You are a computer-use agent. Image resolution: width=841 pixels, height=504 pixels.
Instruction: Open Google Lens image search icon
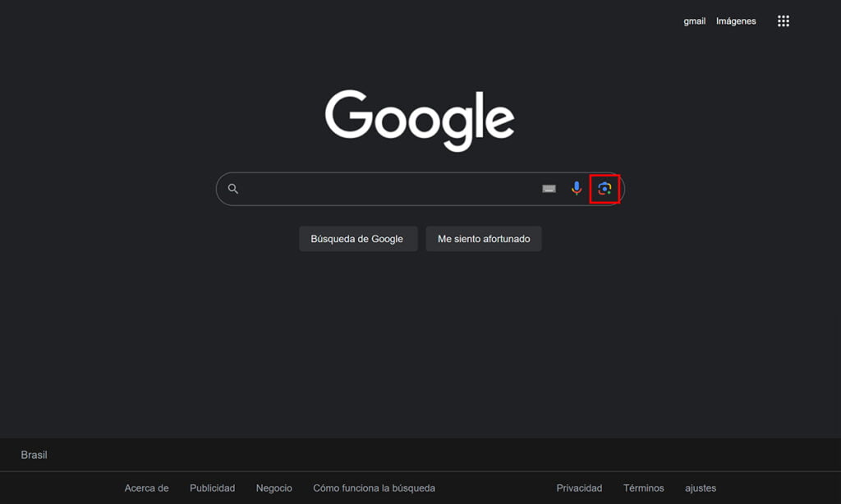point(604,189)
